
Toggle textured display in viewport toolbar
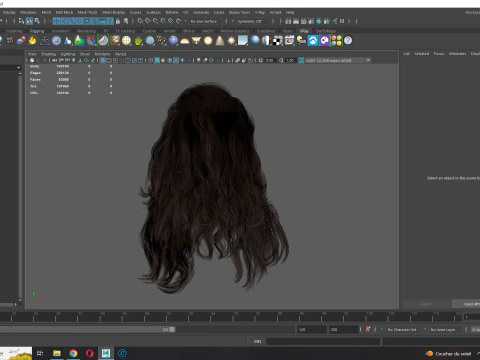point(176,60)
